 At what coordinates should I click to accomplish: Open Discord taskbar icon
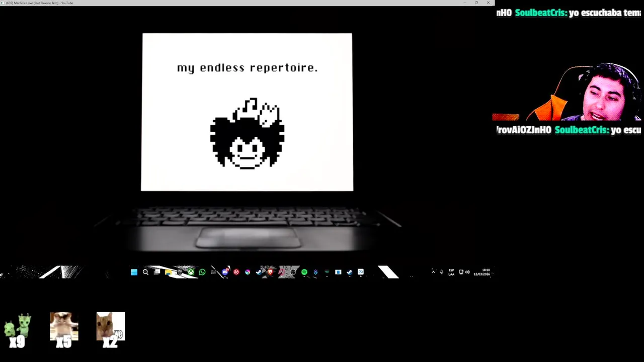pos(225,272)
